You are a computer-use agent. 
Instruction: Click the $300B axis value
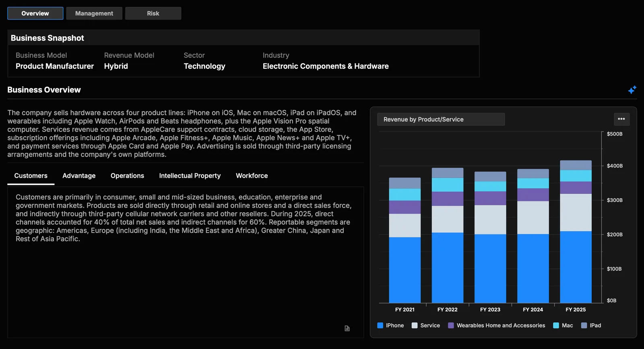[x=615, y=200]
